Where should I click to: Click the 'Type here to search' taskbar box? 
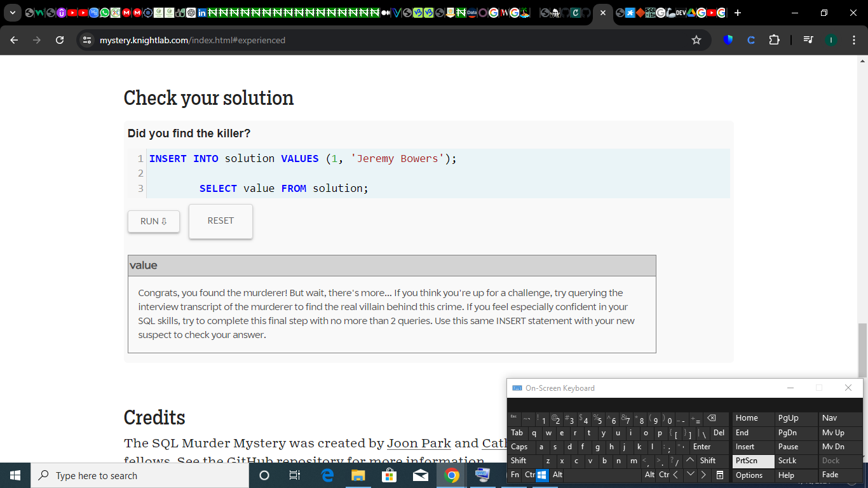tap(140, 475)
